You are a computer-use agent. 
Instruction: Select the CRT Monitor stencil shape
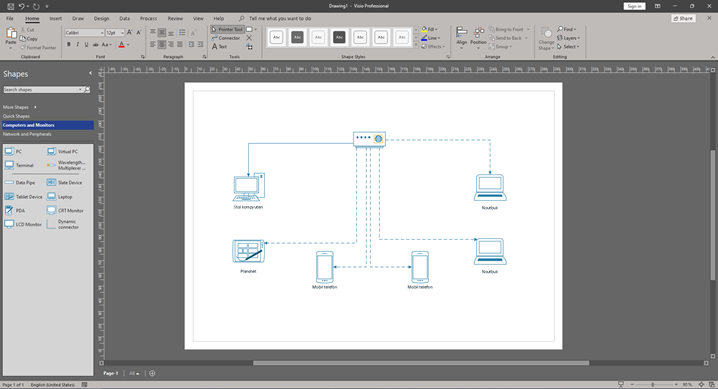click(65, 211)
